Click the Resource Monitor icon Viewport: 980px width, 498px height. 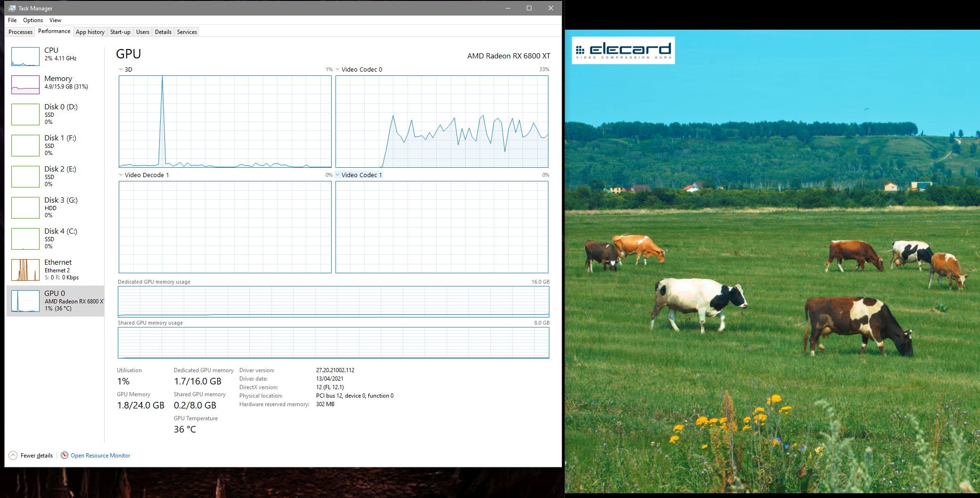click(x=65, y=455)
